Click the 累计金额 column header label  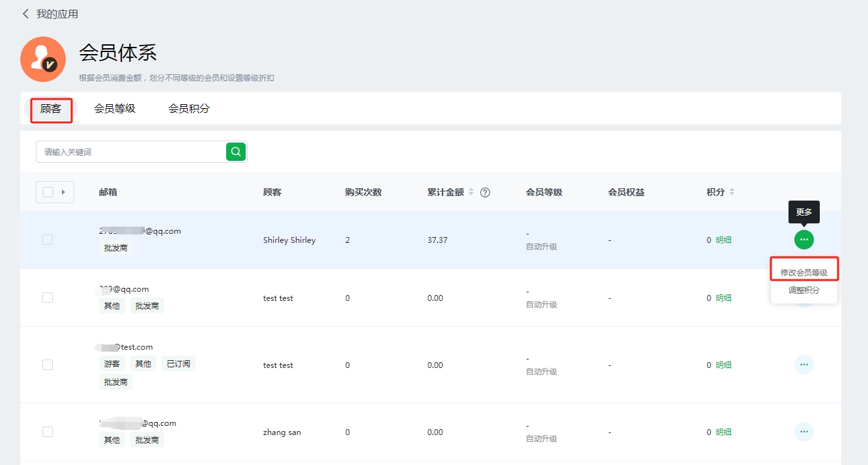[x=446, y=192]
